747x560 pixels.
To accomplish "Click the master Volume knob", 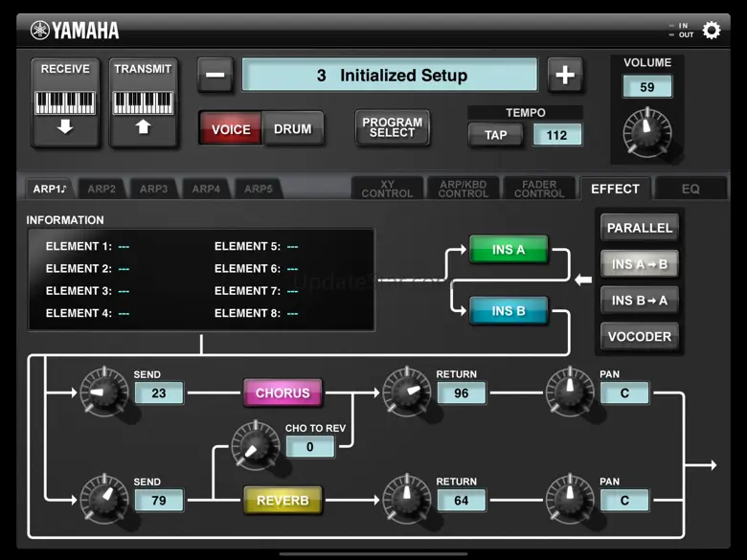I will click(x=647, y=127).
